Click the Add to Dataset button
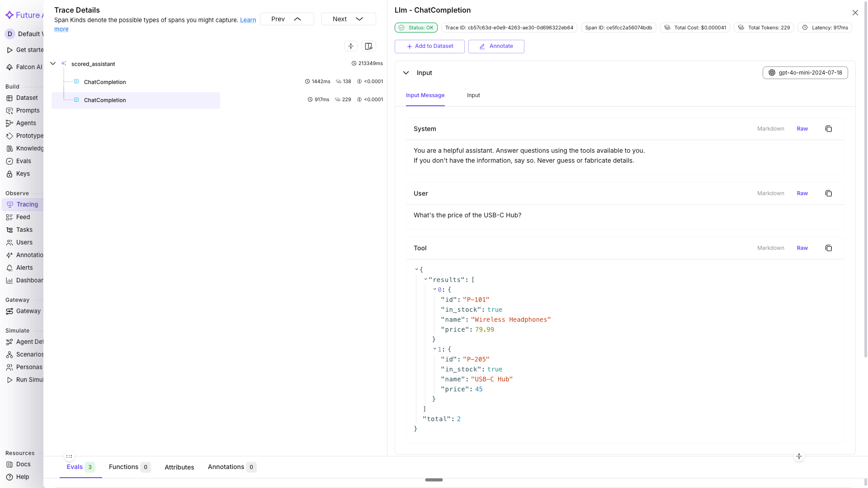868x488 pixels. pos(429,46)
